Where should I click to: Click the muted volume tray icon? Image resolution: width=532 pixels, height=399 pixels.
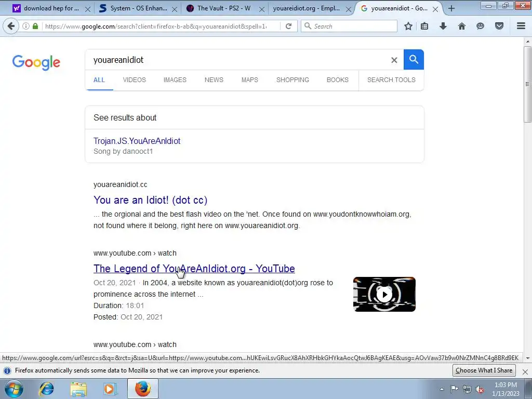coord(480,389)
